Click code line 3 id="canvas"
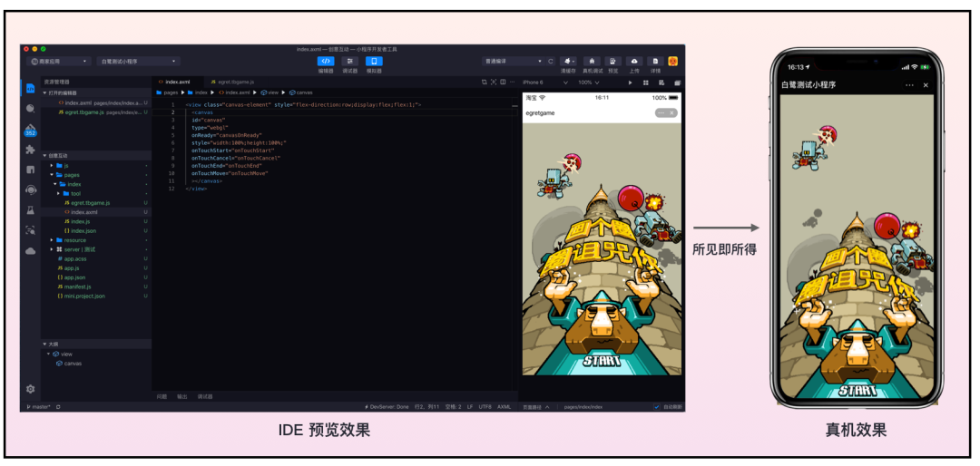This screenshot has width=980, height=466. (x=208, y=120)
